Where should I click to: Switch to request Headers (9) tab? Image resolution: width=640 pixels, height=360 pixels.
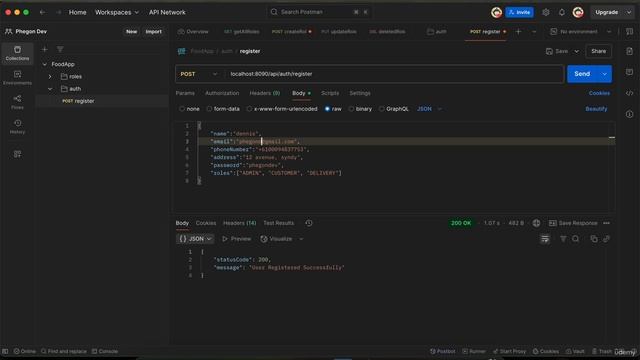(x=264, y=93)
